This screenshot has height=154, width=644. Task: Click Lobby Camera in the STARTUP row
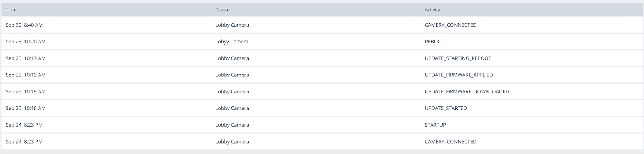[x=232, y=125]
